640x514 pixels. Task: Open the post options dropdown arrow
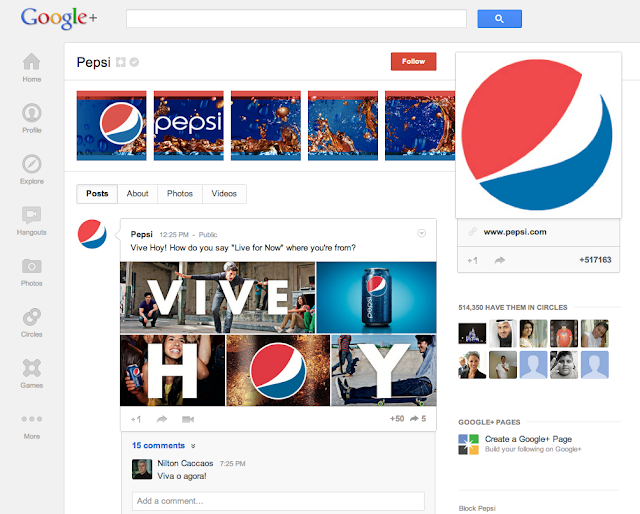point(422,233)
